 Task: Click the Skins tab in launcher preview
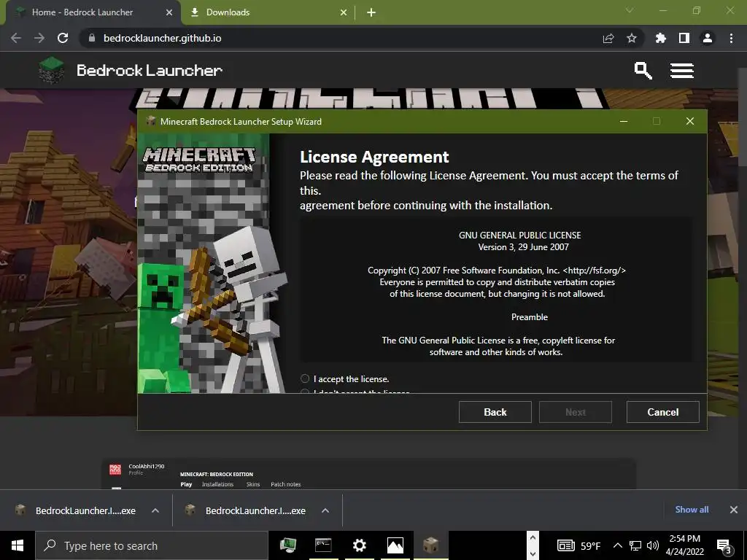tap(253, 484)
